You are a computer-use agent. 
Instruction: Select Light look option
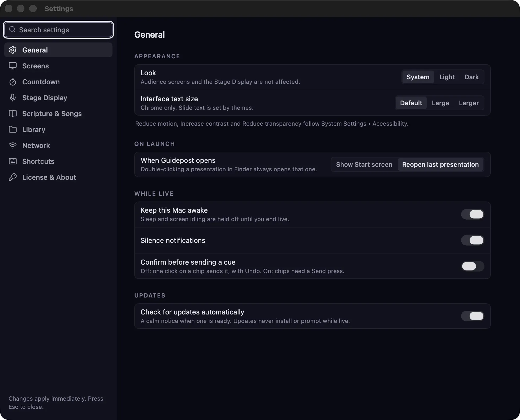447,77
